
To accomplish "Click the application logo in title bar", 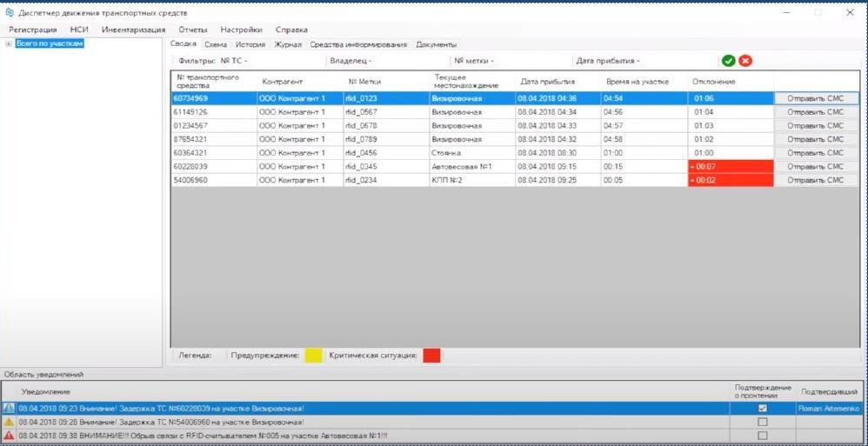I will pyautogui.click(x=9, y=12).
